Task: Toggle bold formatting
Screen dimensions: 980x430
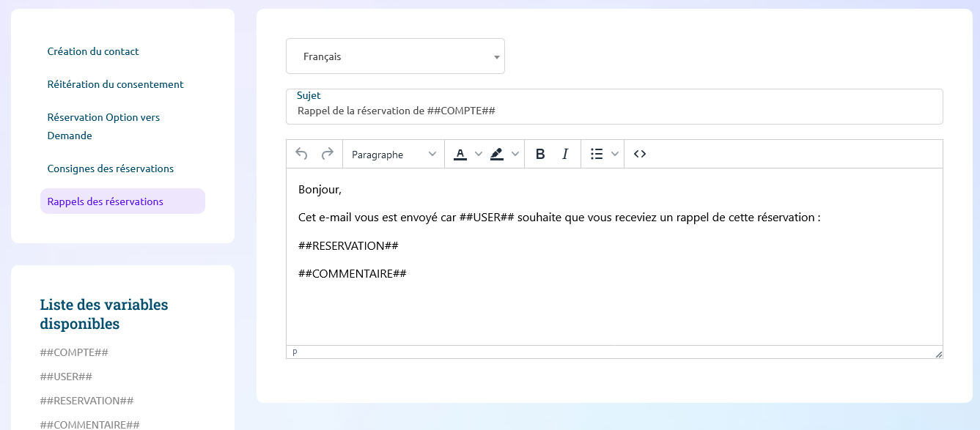Action: pyautogui.click(x=540, y=154)
